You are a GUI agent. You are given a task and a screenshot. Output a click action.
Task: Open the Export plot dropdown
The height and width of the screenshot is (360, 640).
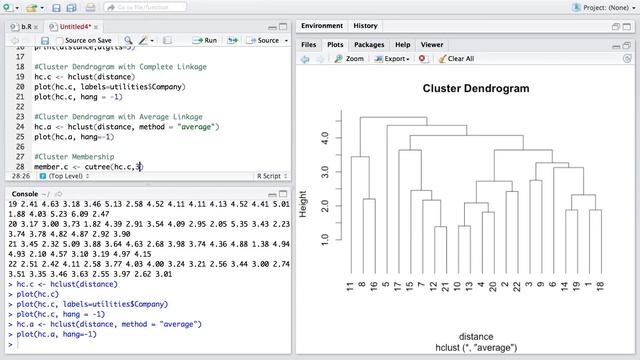(x=392, y=59)
